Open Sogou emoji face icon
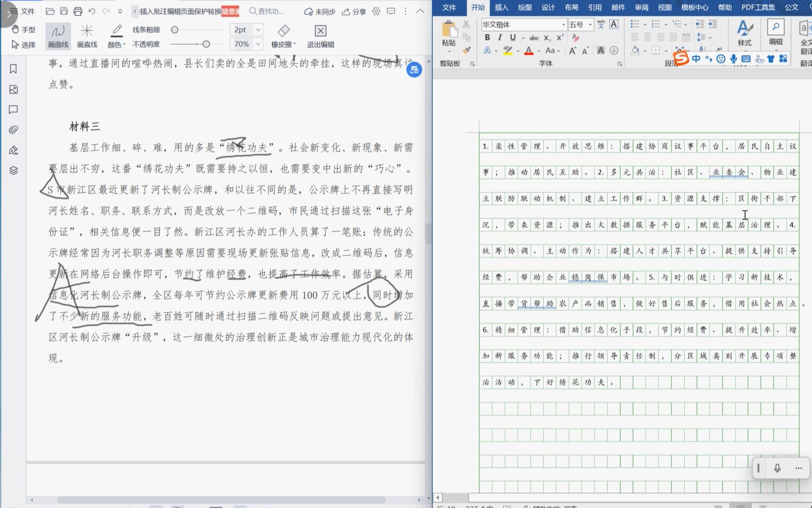 click(721, 59)
